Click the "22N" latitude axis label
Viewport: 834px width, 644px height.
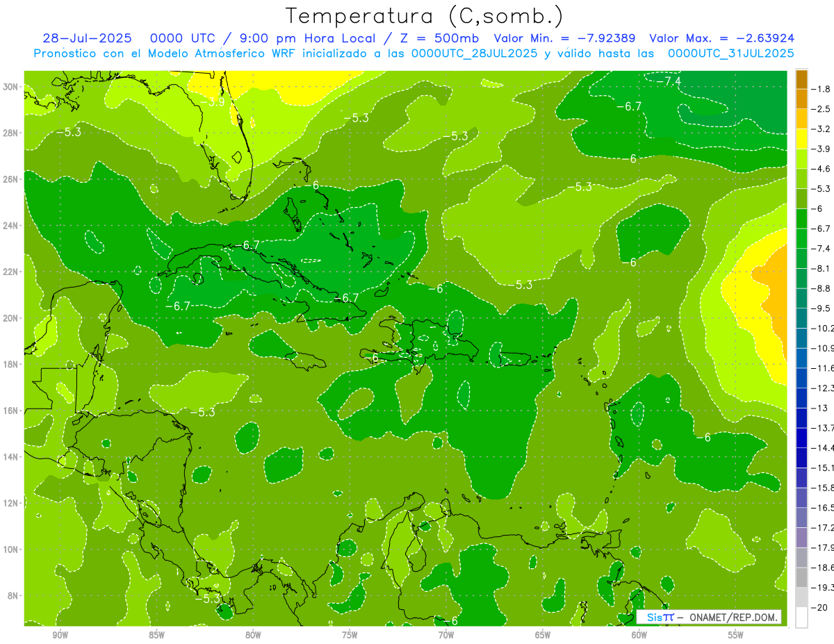[11, 272]
